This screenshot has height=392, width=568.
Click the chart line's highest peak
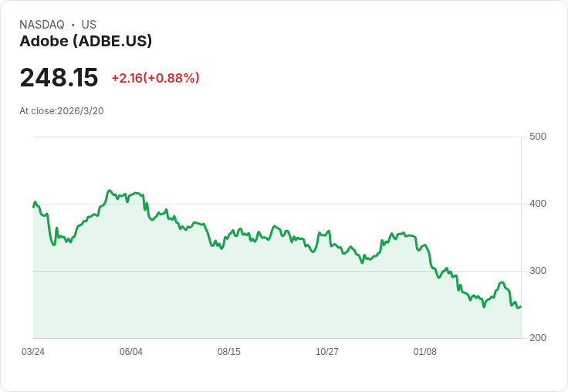(x=110, y=190)
